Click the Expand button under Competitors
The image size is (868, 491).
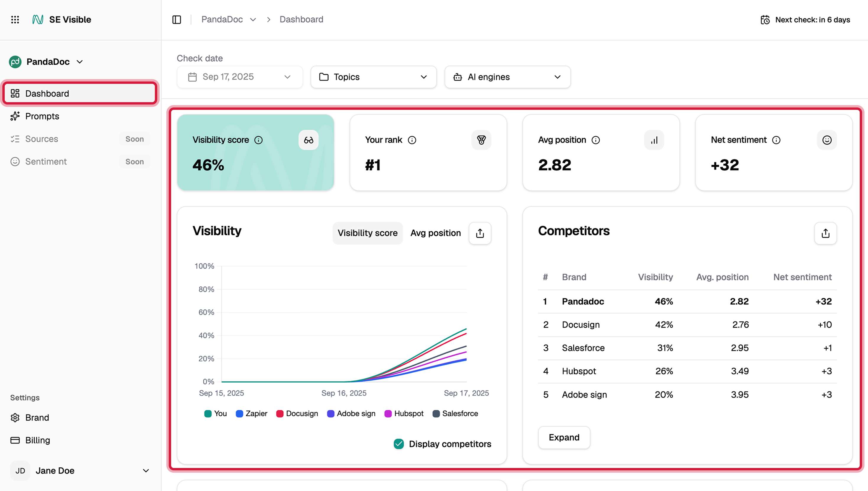[x=564, y=437]
